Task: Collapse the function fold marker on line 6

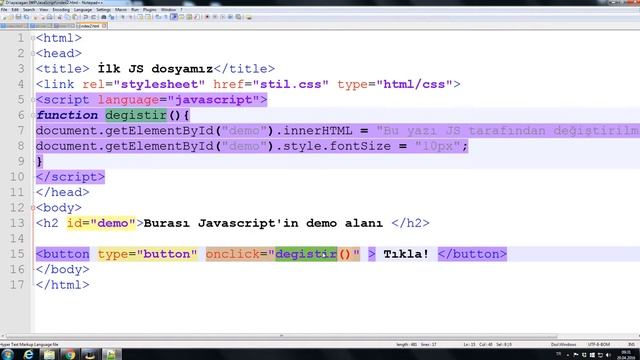Action: pos(33,115)
